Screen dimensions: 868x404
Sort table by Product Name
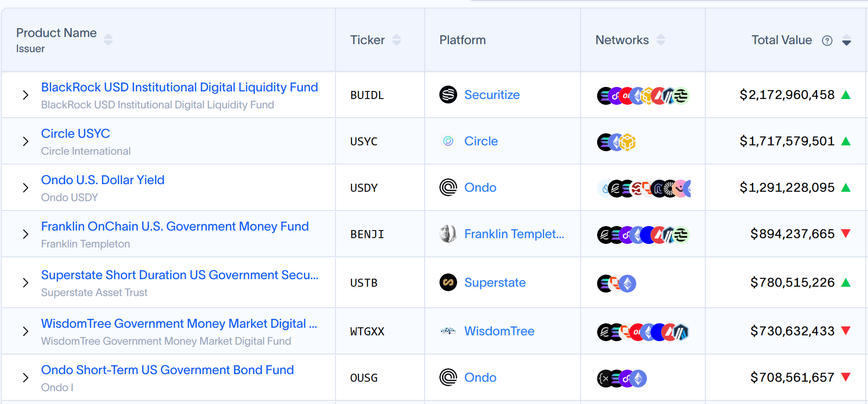pyautogui.click(x=108, y=40)
